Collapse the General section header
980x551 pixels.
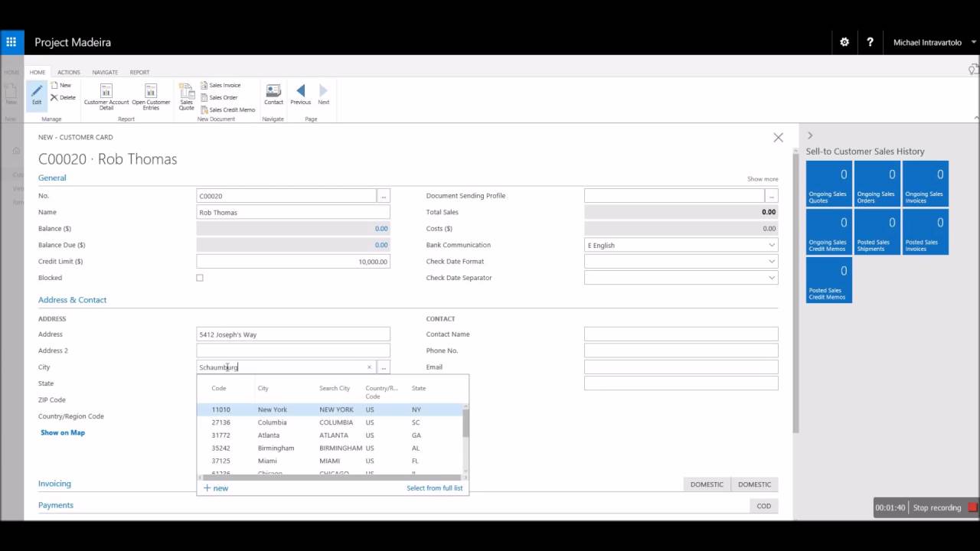(52, 178)
